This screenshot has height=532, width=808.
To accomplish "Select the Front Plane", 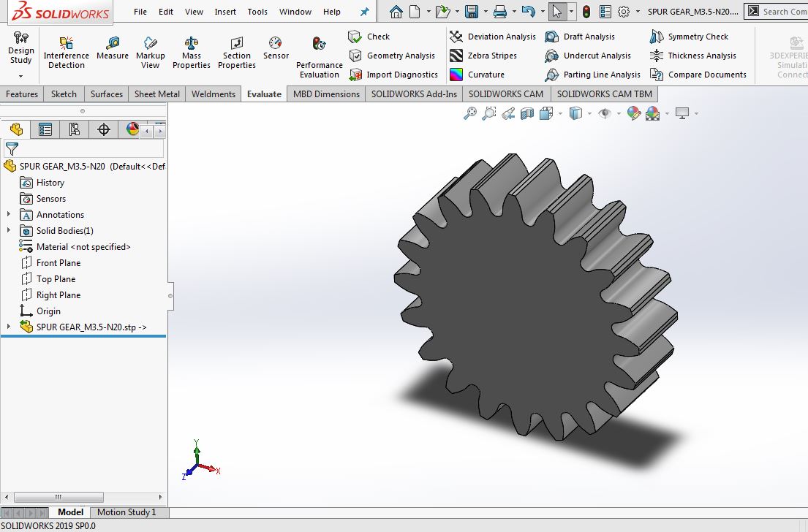I will (x=50, y=262).
